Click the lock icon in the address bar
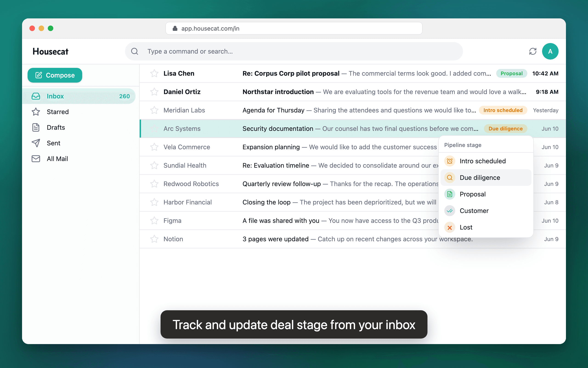Viewport: 588px width, 368px height. point(175,29)
